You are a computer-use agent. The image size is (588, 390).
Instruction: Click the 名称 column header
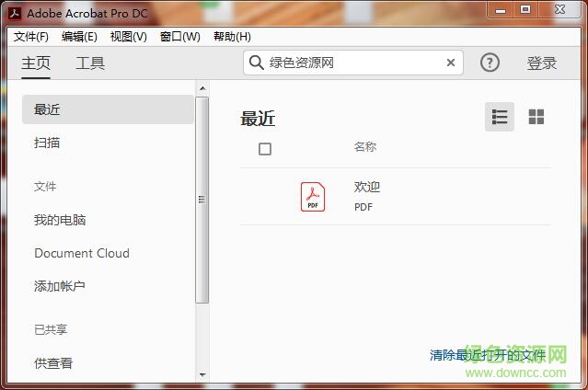(x=365, y=146)
